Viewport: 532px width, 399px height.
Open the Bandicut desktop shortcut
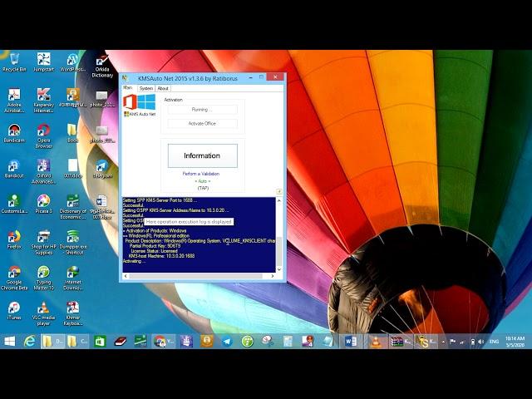14,169
